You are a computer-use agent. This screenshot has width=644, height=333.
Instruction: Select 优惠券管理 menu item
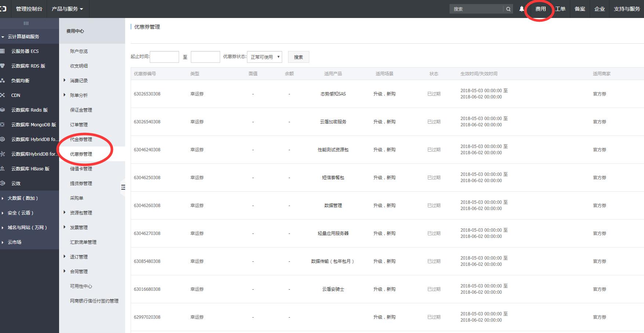click(x=81, y=154)
